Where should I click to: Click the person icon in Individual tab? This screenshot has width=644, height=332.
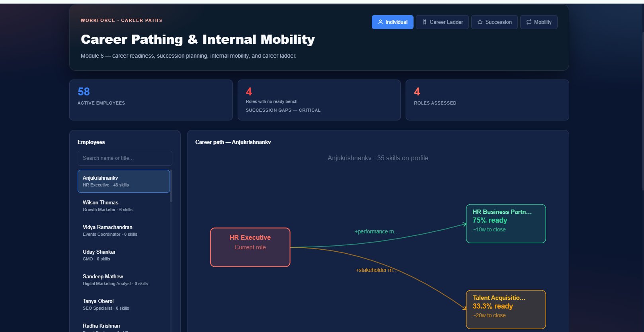[380, 22]
